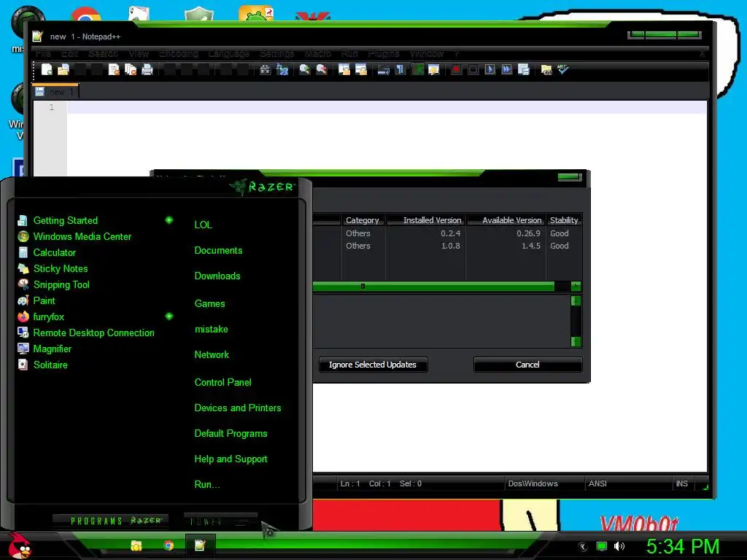
Task: Click the New file icon in Notepad++ toolbar
Action: 47,69
